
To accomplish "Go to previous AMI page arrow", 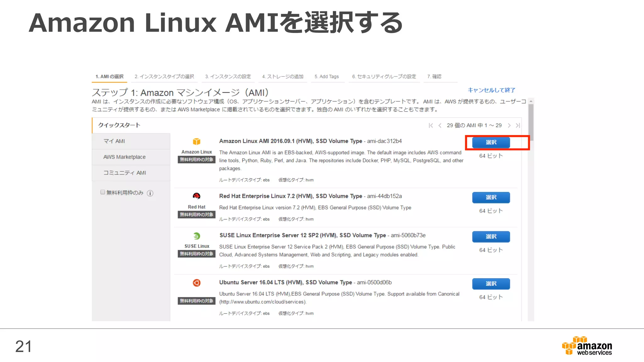I will [x=440, y=125].
